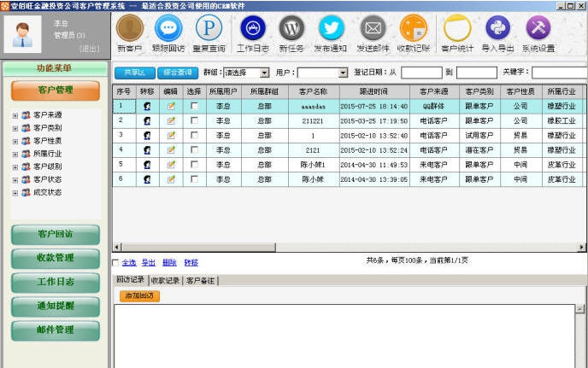The width and height of the screenshot is (588, 368).
Task: Click the 综合查询 button
Action: [x=178, y=73]
